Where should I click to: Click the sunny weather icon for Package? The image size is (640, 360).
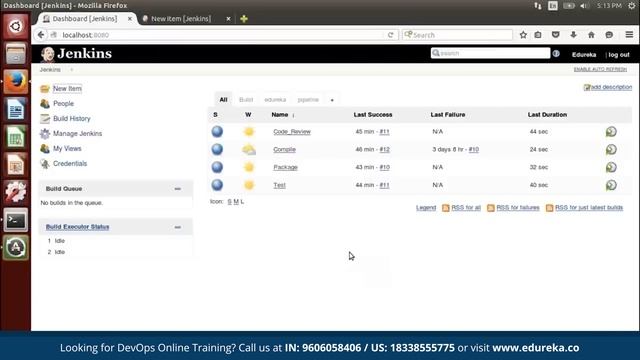tap(249, 167)
